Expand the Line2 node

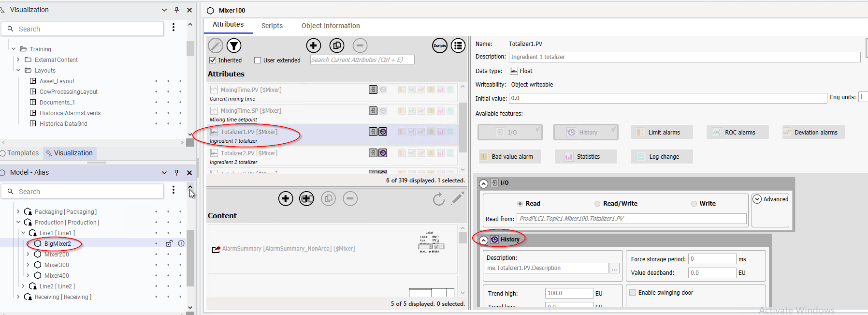pyautogui.click(x=23, y=286)
